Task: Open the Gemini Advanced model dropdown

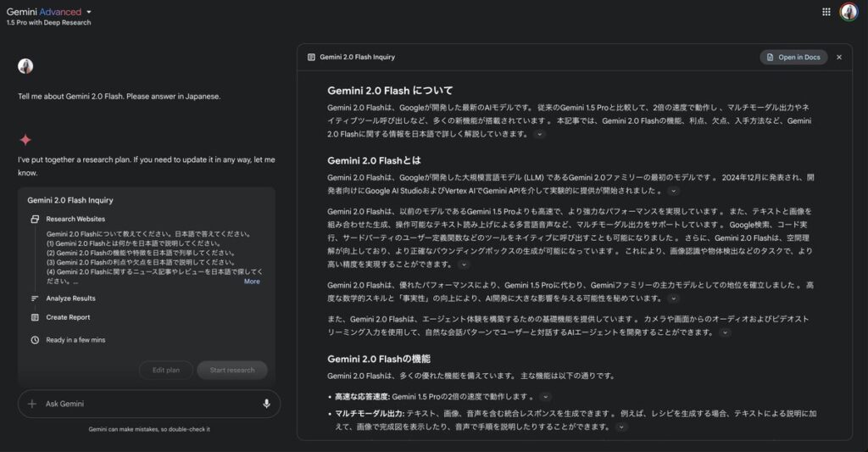Action: pos(89,12)
